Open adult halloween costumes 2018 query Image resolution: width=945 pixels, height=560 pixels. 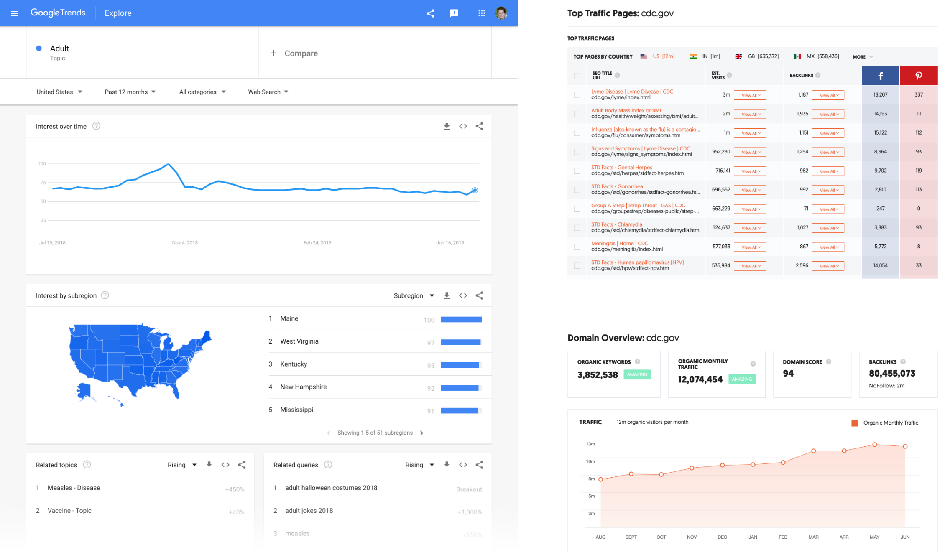pyautogui.click(x=331, y=488)
